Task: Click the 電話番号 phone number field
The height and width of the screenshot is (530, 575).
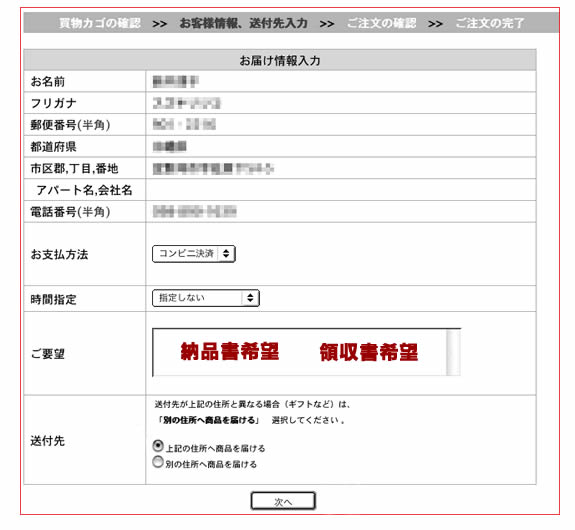Action: 341,211
